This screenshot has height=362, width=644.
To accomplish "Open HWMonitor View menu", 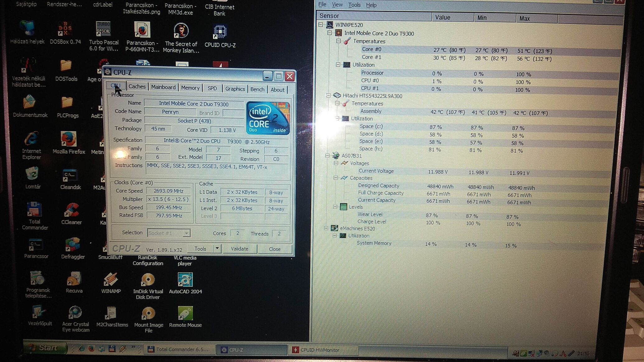I will pyautogui.click(x=337, y=5).
